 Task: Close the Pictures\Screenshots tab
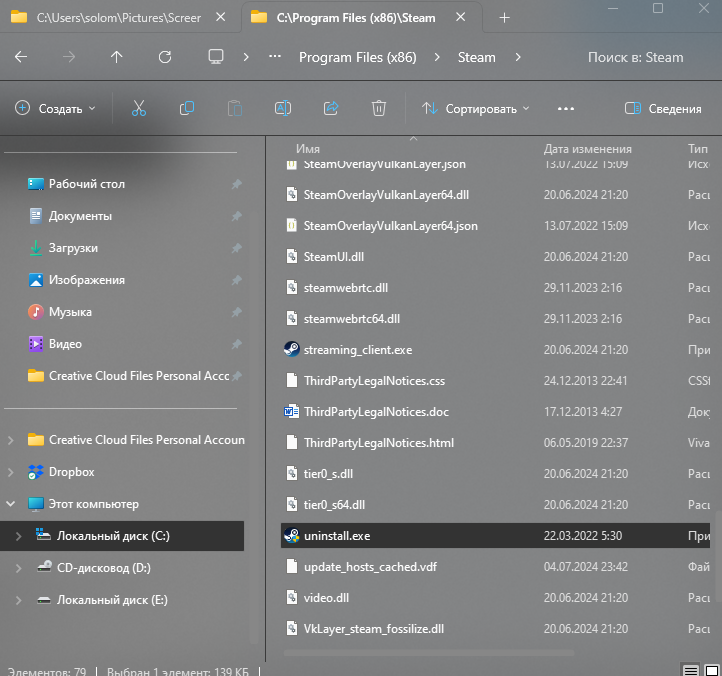click(221, 17)
